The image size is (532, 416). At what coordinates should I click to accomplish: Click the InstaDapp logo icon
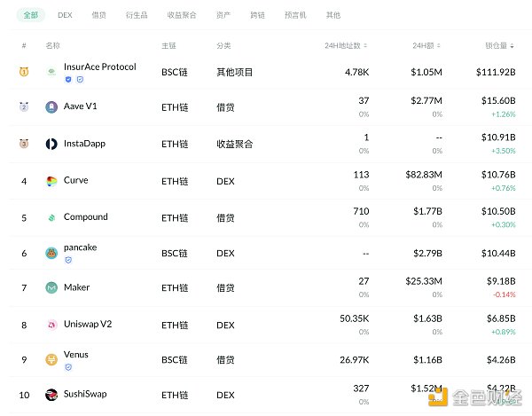click(x=51, y=144)
